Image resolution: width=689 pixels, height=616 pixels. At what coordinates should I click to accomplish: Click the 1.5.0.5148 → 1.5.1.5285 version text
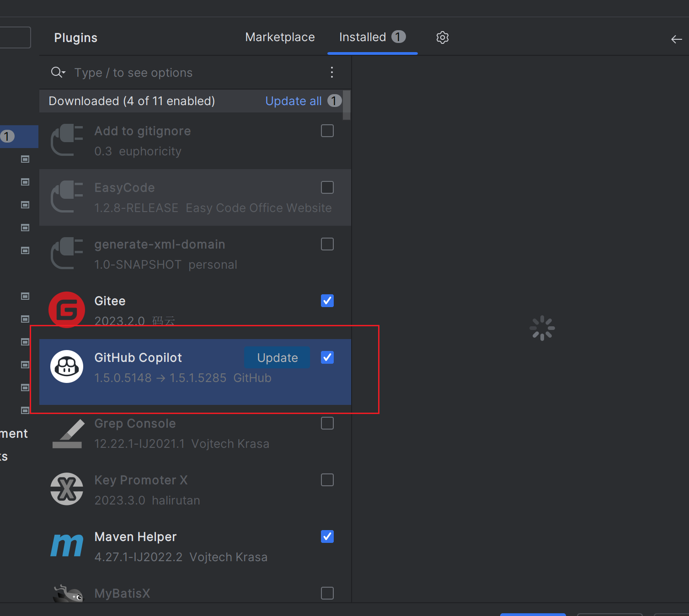[160, 378]
